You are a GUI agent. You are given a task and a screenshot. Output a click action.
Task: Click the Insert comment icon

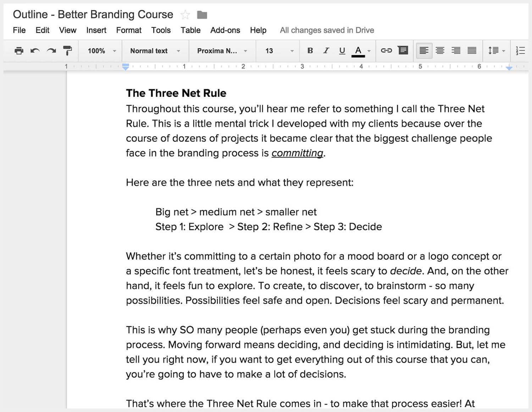pos(403,50)
